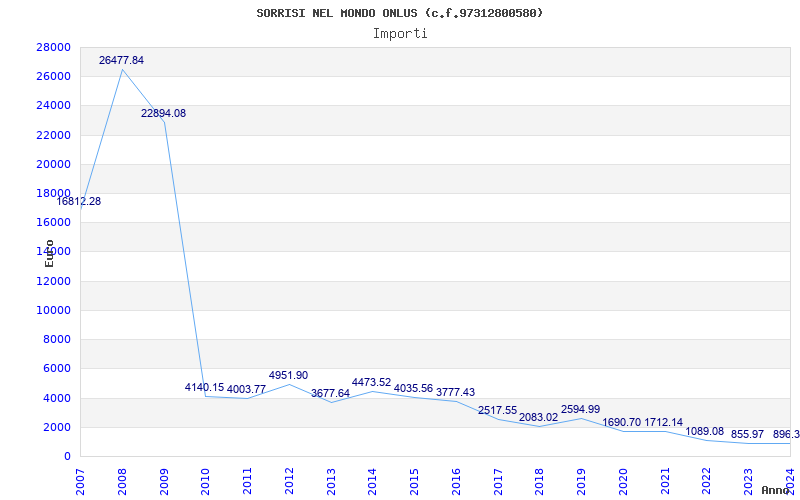Click the x-axis year 2020
The height and width of the screenshot is (500, 800).
(623, 481)
